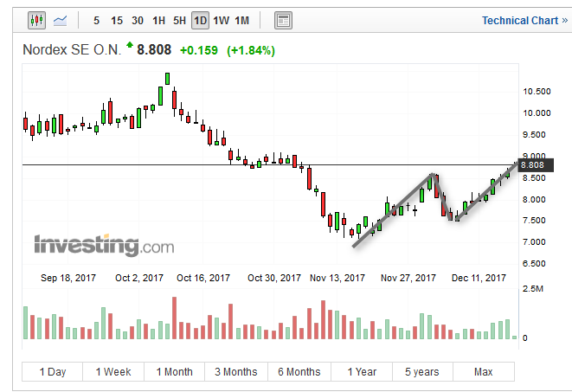This screenshot has height=392, width=572.
Task: Click the 10.500 price axis label
Action: (x=537, y=92)
